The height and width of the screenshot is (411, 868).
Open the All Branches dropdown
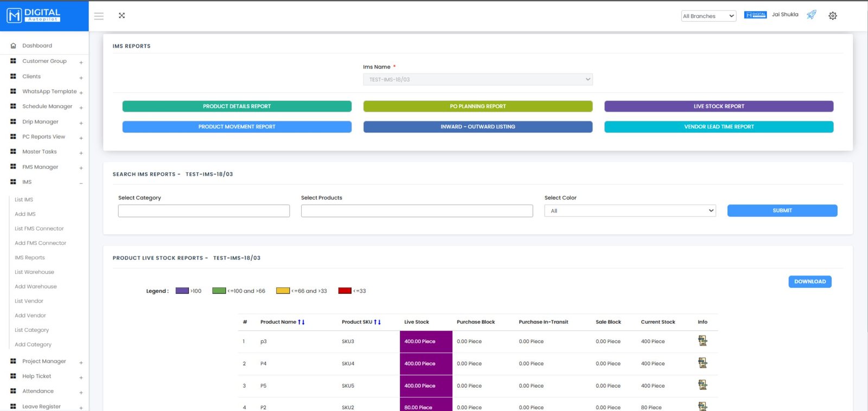pyautogui.click(x=708, y=16)
